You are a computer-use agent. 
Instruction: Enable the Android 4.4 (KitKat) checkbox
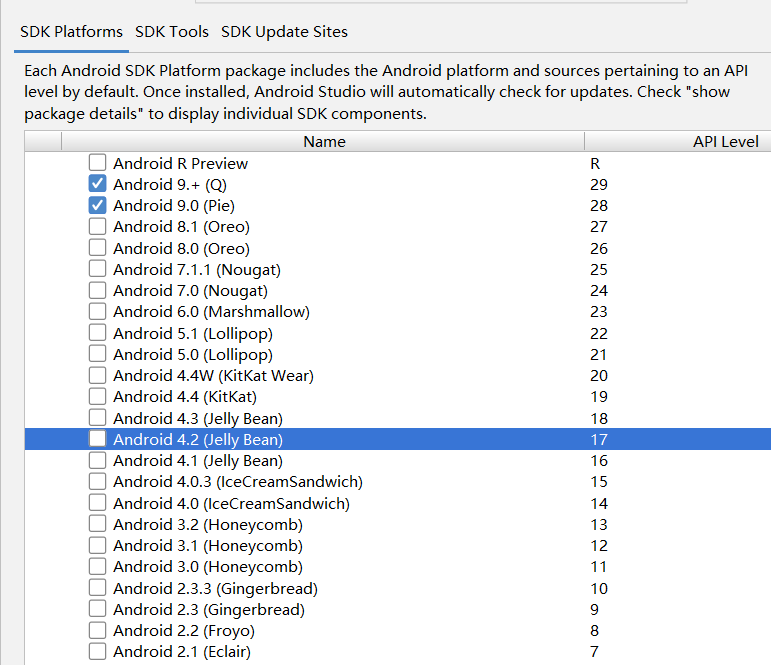[97, 396]
